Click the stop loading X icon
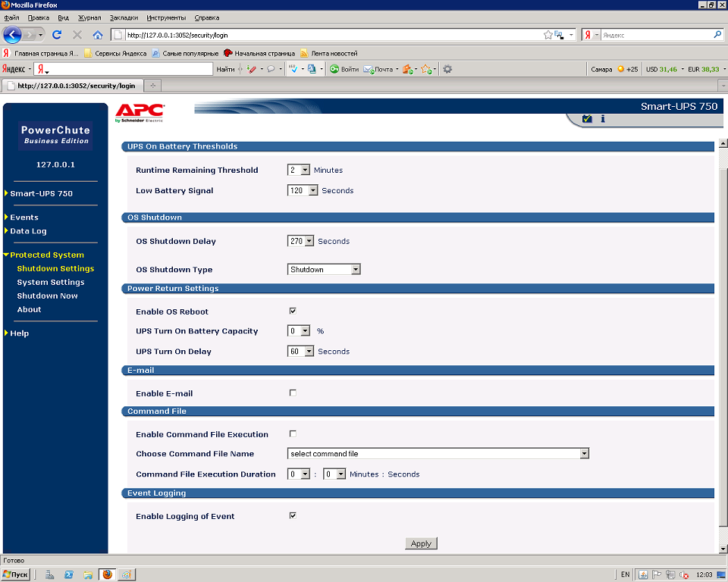Viewport: 728px width, 582px height. tap(77, 35)
